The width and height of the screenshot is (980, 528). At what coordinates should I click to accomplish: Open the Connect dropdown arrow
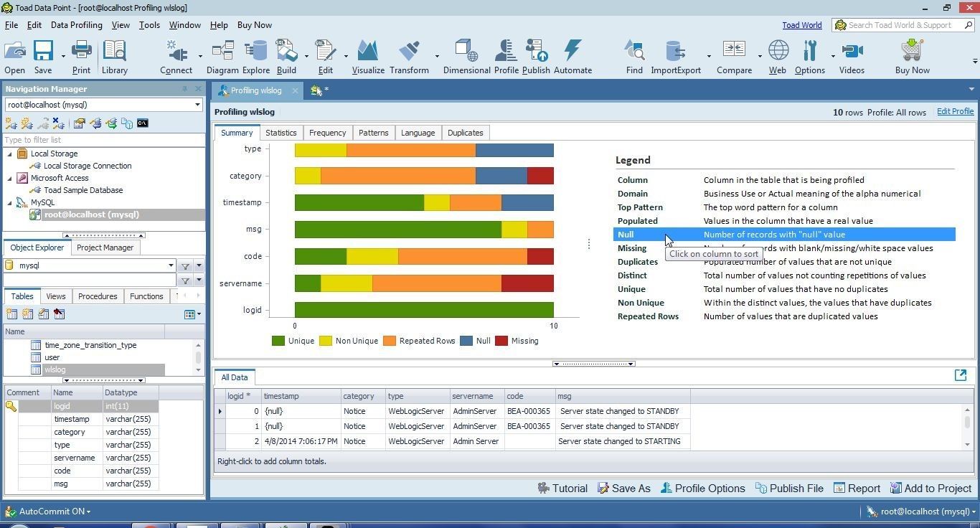(200, 57)
